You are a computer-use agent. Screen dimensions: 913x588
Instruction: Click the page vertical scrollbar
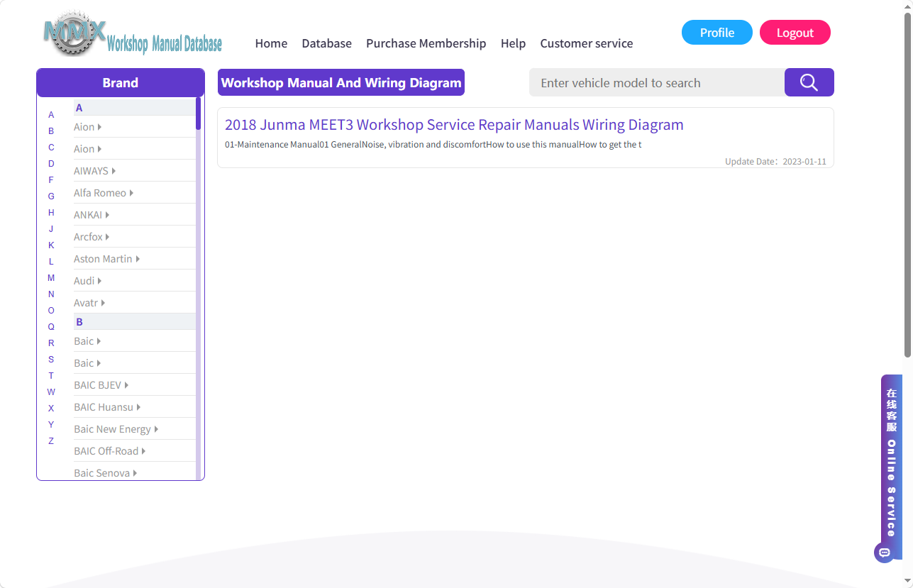(907, 184)
